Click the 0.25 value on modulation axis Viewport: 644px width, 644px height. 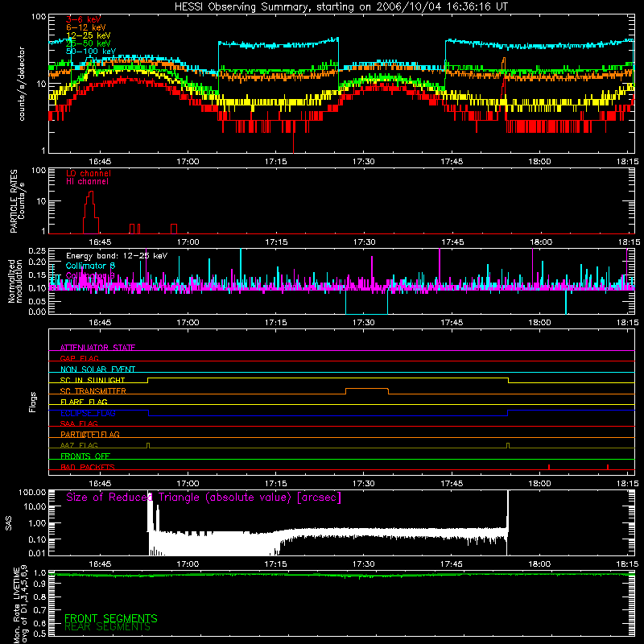click(x=37, y=250)
